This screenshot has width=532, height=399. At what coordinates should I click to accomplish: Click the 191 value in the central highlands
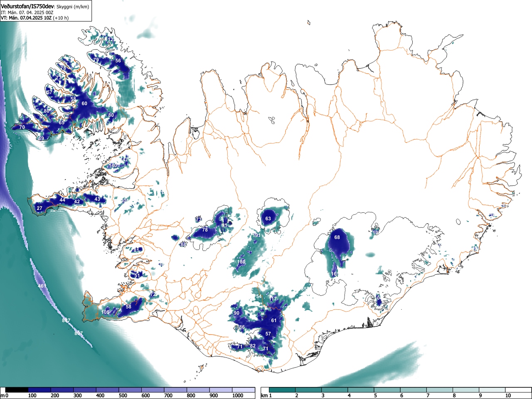(x=257, y=235)
